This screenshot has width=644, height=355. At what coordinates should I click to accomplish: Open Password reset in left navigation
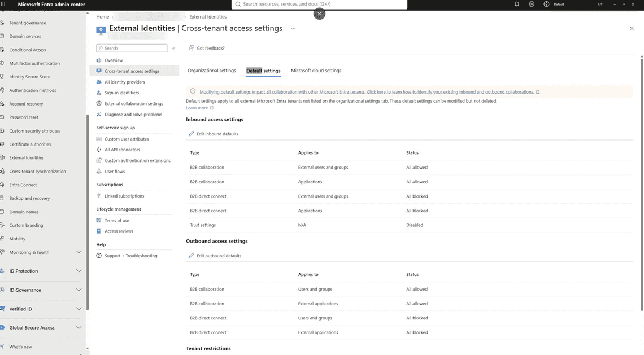tap(24, 117)
